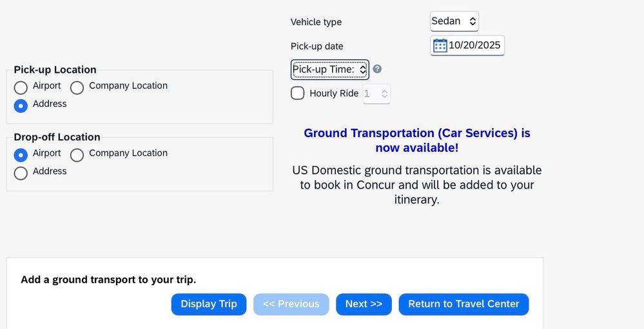This screenshot has height=329, width=644.
Task: Enable the Hourly Ride checkbox
Action: coord(297,93)
